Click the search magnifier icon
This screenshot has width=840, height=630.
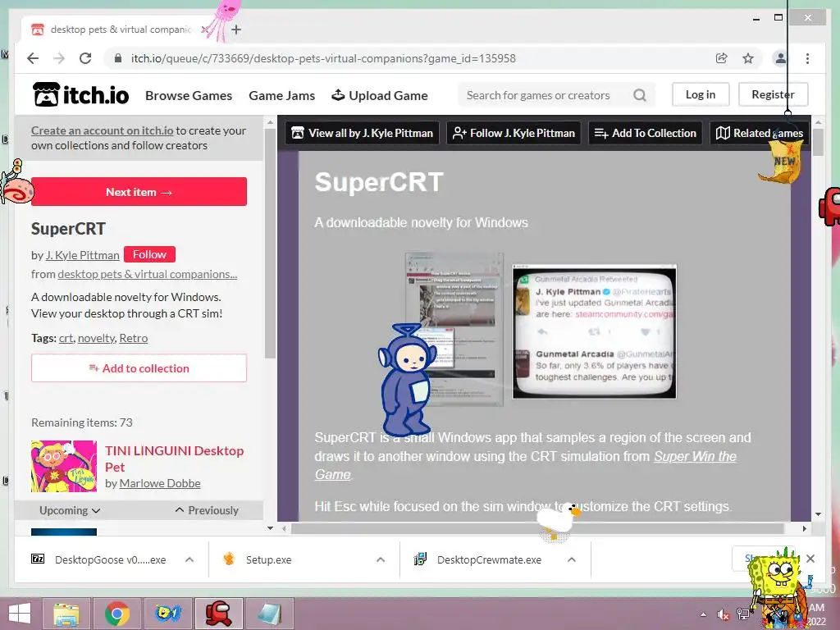(x=640, y=95)
